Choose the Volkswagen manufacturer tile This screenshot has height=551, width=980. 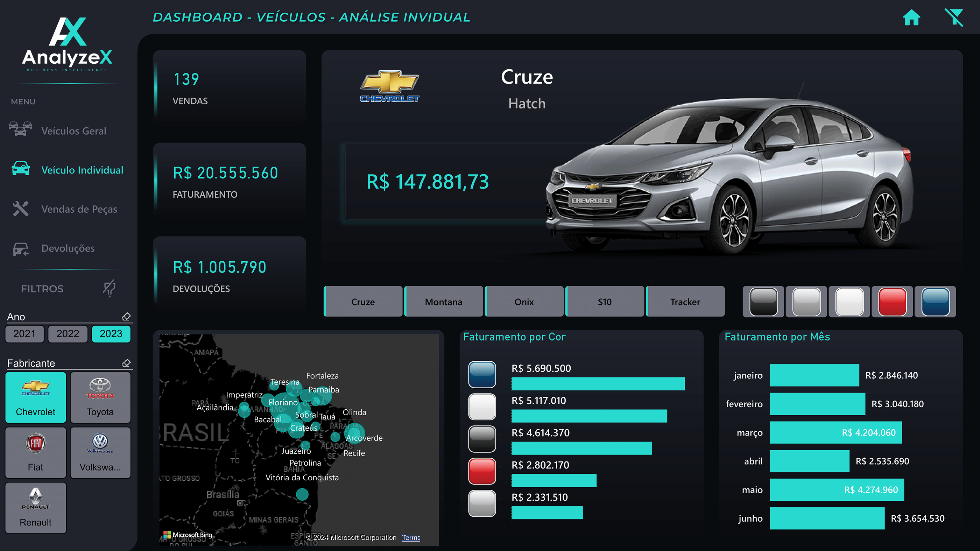[x=100, y=452]
